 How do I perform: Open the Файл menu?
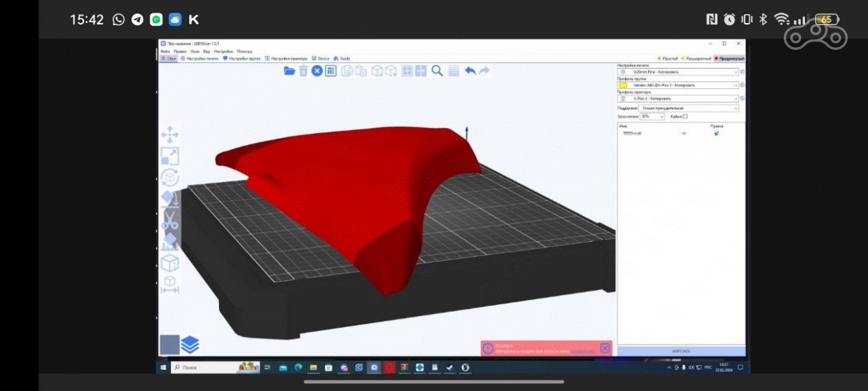pyautogui.click(x=165, y=51)
